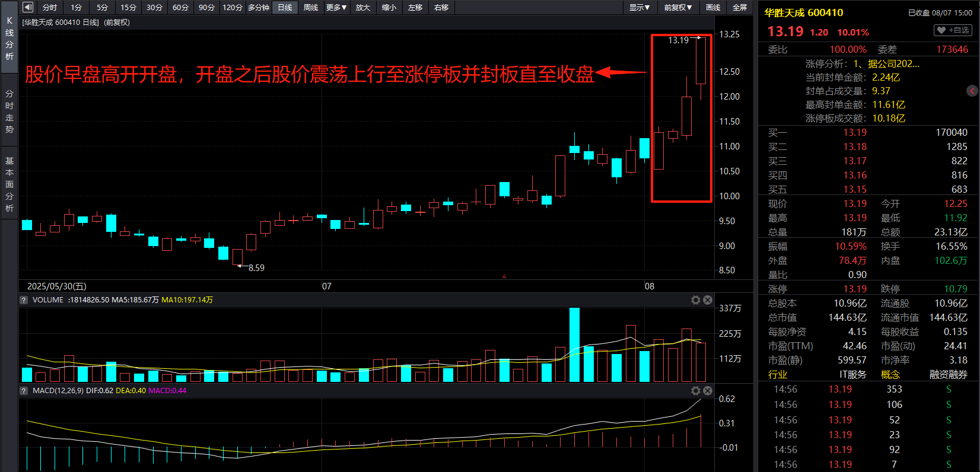Open help for the VOLUME indicator
This screenshot has width=980, height=472.
point(24,300)
